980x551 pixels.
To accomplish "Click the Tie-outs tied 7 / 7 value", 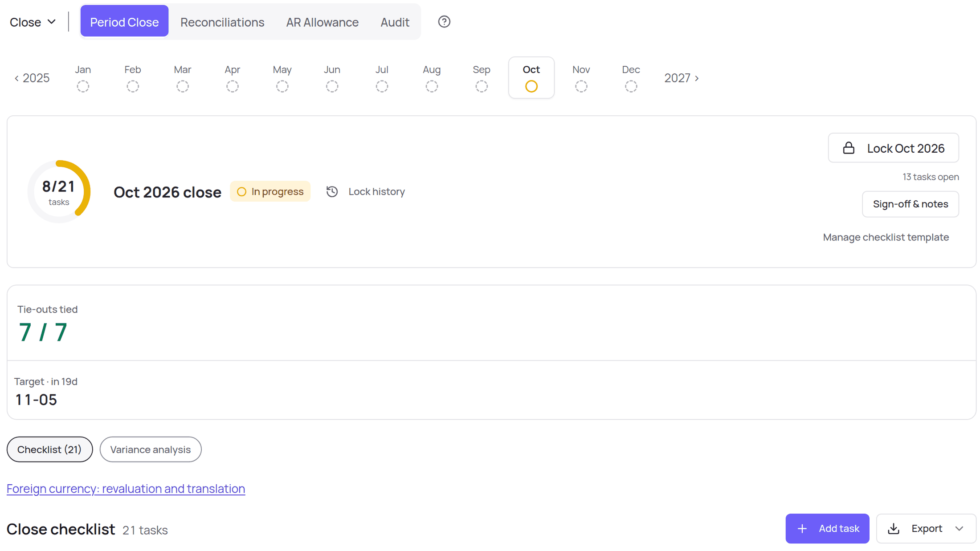I will click(43, 332).
